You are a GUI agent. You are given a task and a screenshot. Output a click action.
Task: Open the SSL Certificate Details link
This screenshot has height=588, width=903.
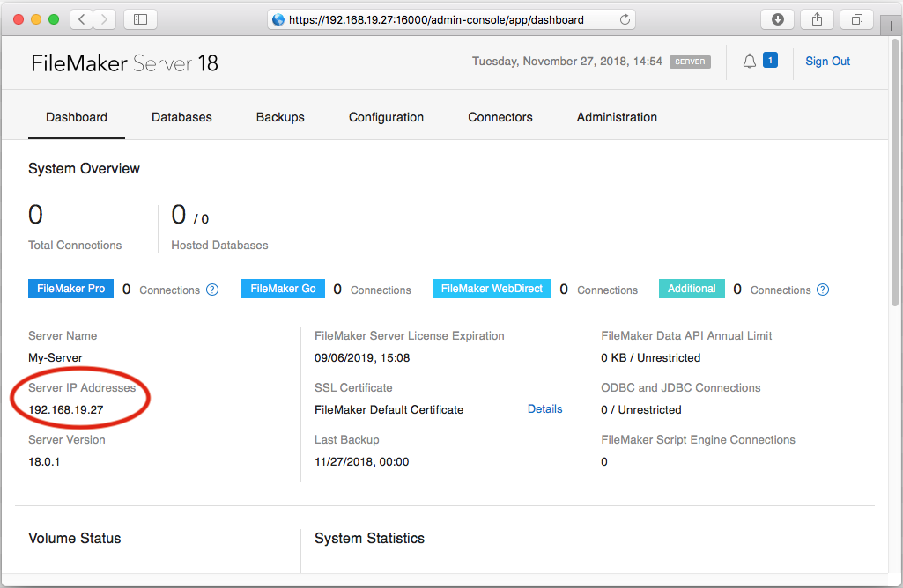pyautogui.click(x=544, y=408)
